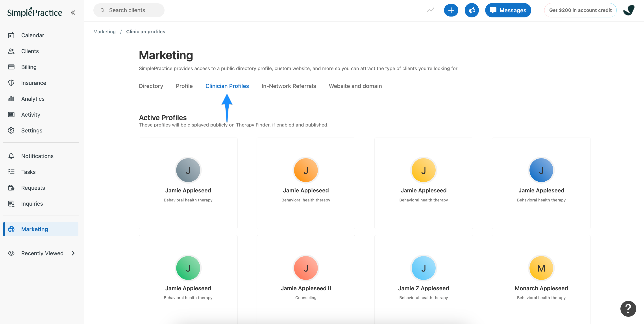Click the Recently Viewed eye icon

(11, 253)
